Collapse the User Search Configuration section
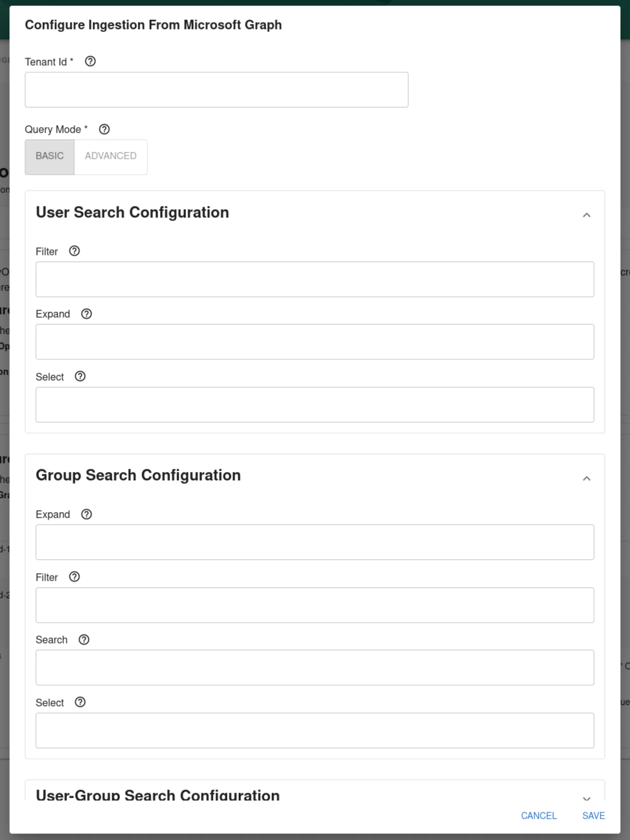Screen dimensions: 630x840 point(586,215)
